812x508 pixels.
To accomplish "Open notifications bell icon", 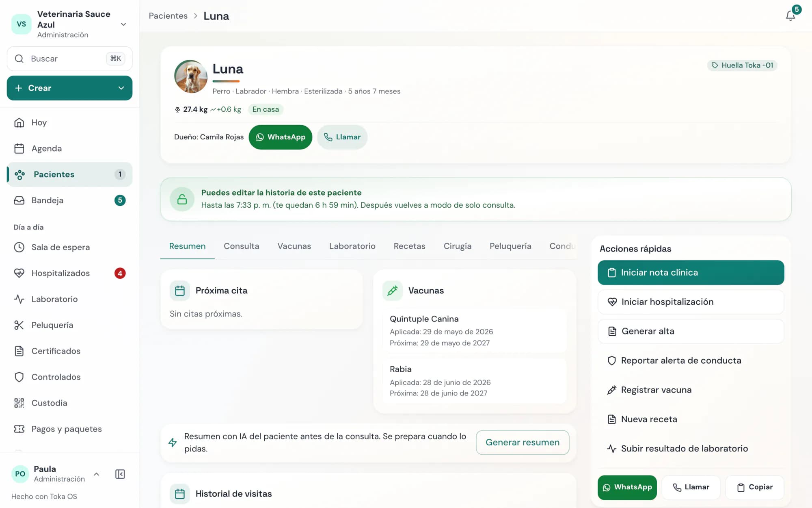I will 790,16.
